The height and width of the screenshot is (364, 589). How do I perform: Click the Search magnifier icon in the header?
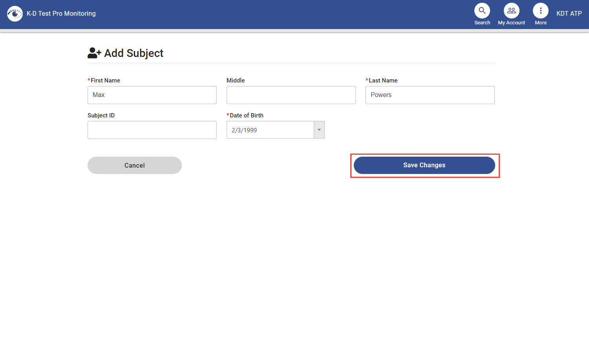(x=482, y=10)
